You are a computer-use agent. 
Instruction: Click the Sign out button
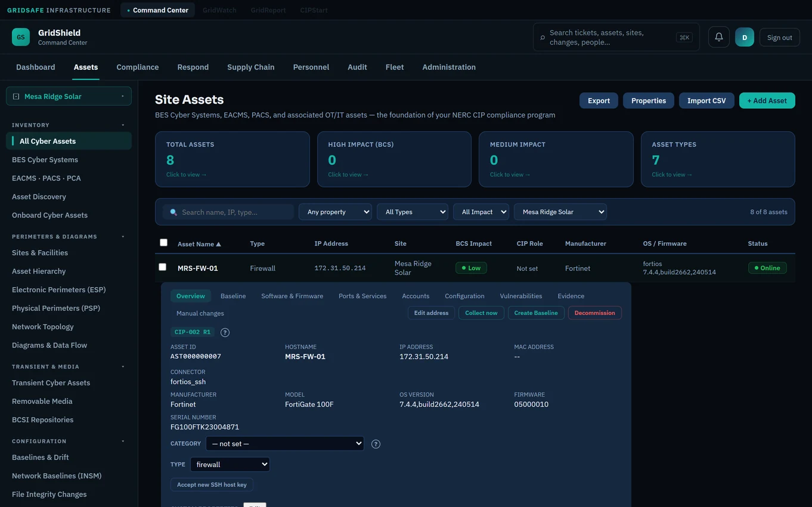coord(780,38)
